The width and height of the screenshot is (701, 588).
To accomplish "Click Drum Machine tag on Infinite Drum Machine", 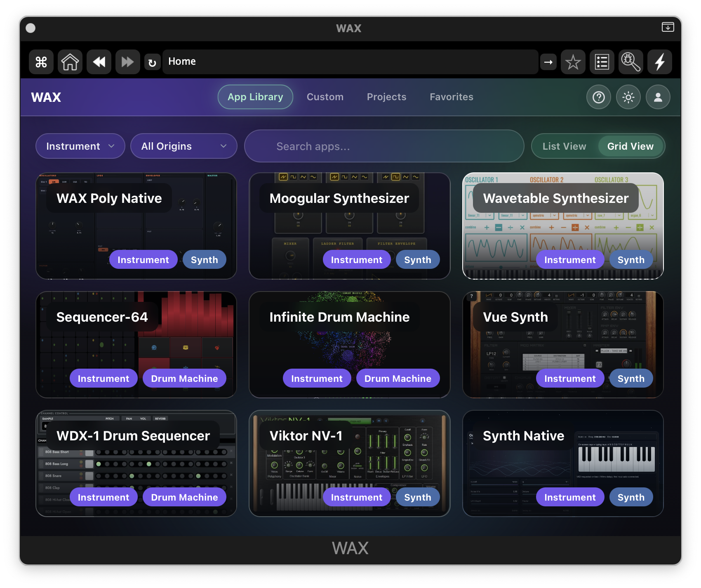I will 398,379.
